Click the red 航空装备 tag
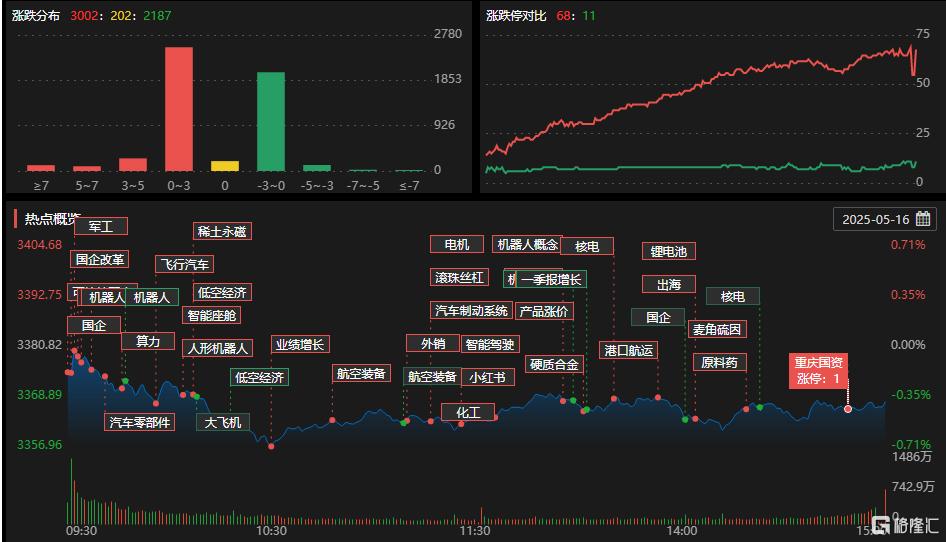 pyautogui.click(x=361, y=374)
